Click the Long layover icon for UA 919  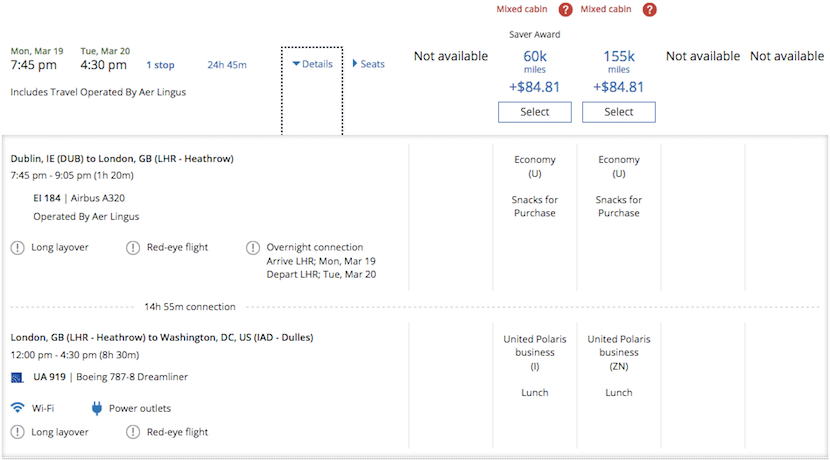point(18,432)
